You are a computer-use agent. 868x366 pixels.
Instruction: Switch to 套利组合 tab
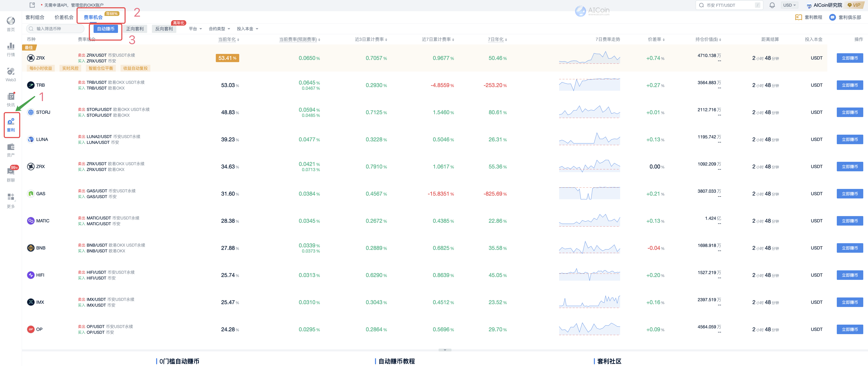click(x=35, y=17)
